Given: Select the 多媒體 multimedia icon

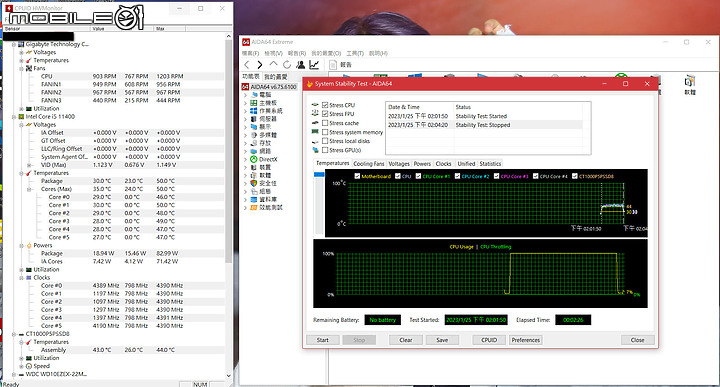Looking at the screenshot, I should (x=253, y=135).
